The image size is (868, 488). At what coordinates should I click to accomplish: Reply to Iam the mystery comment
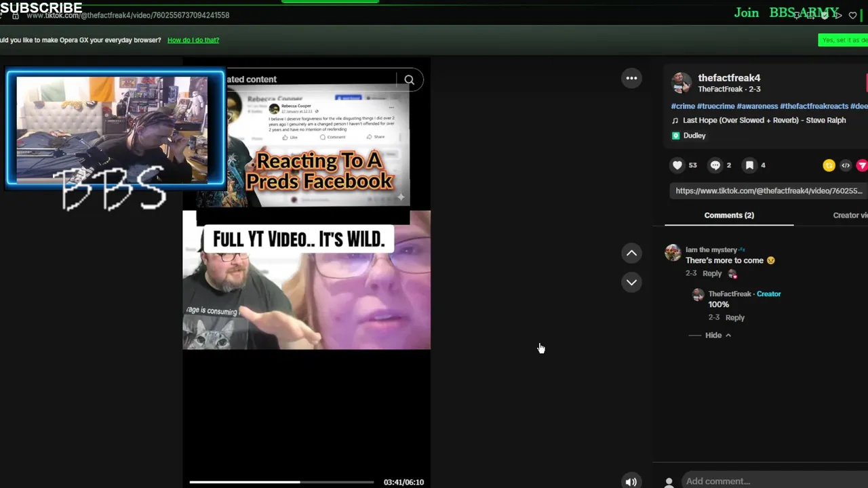712,274
